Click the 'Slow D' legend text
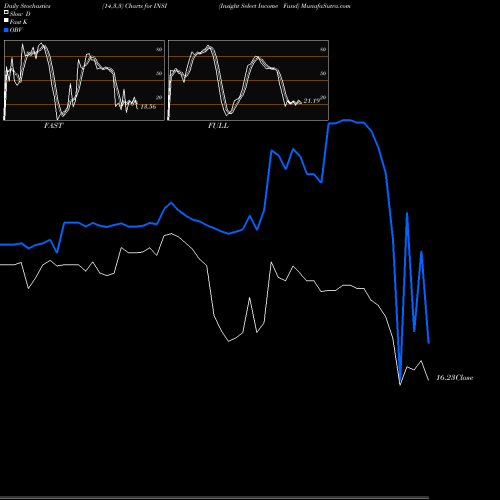500x500 pixels. (x=20, y=14)
